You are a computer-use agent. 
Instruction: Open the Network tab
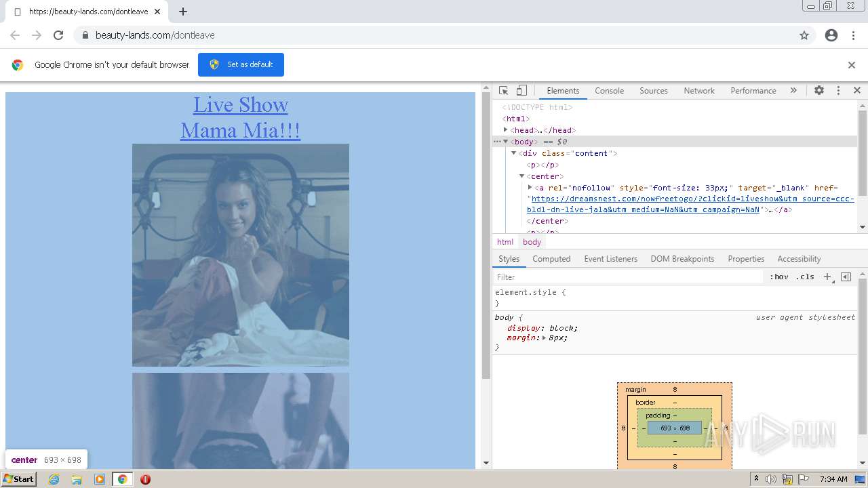click(x=699, y=91)
